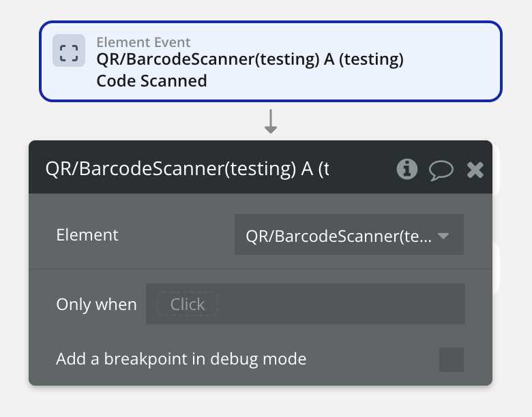Viewport: 532px width, 417px height.
Task: Click the Element dropdown arrow
Action: 443,236
